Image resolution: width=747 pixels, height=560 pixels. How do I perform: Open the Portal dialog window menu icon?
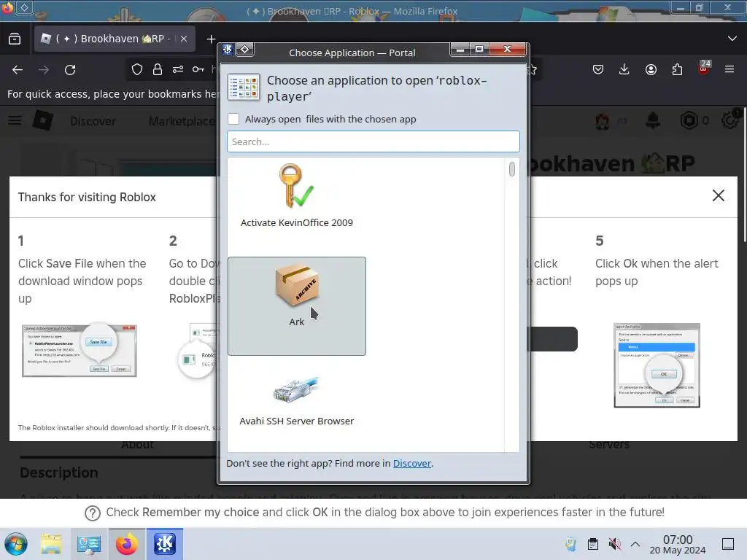click(x=228, y=49)
